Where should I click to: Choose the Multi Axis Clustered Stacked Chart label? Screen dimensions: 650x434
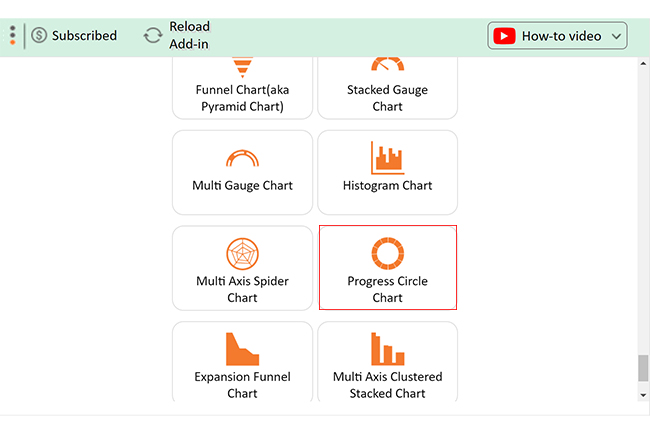(388, 385)
